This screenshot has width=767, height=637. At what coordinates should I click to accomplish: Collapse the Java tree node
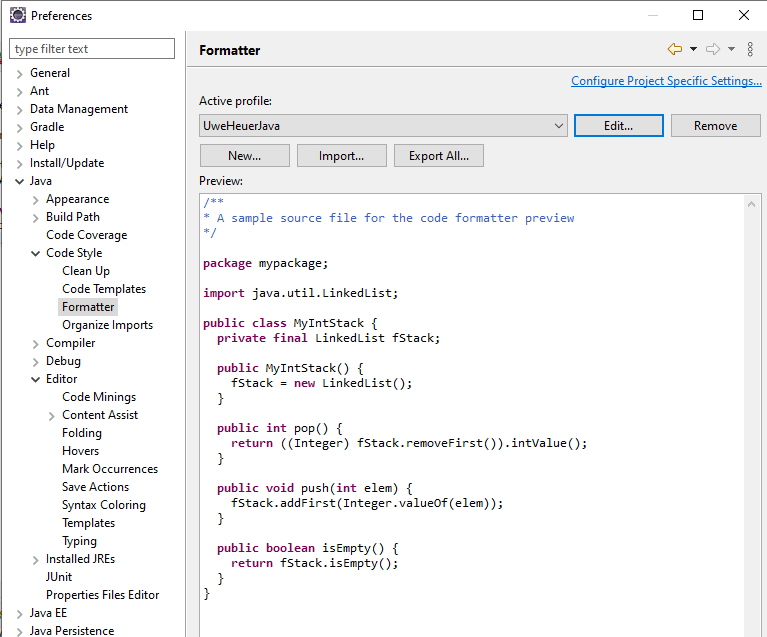point(20,181)
